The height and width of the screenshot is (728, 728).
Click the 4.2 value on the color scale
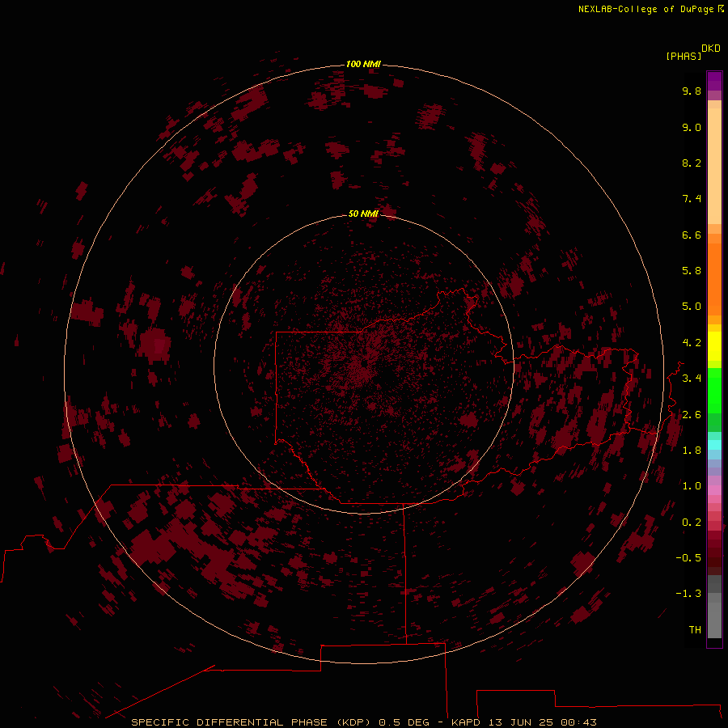(692, 343)
